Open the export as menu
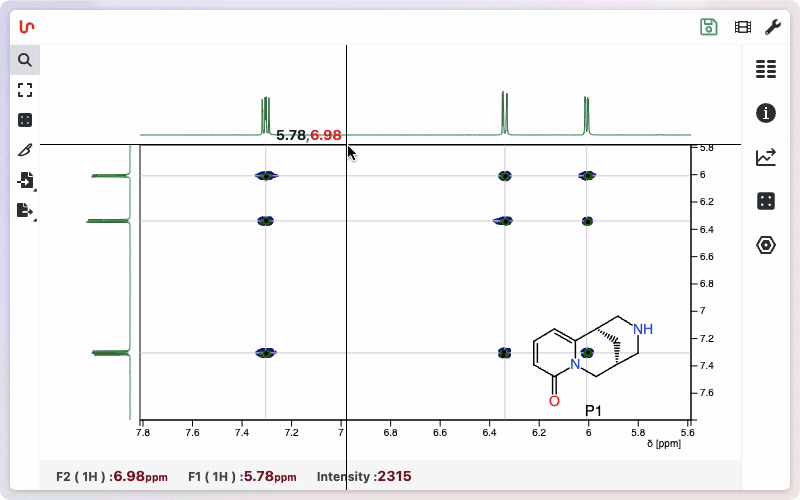The height and width of the screenshot is (500, 800). [25, 210]
